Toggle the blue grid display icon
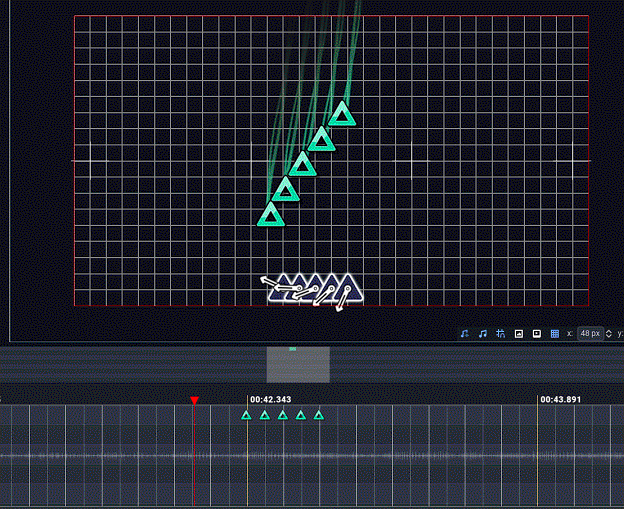The image size is (624, 509). click(x=555, y=333)
